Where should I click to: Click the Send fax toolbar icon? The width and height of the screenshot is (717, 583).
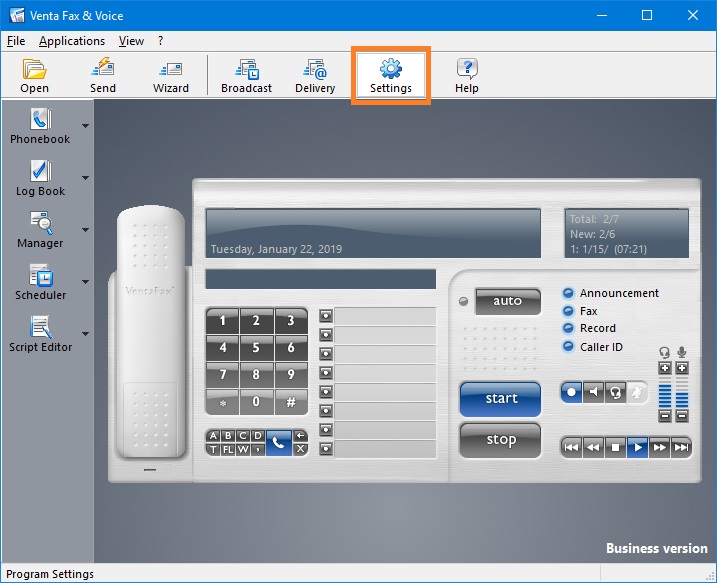pos(102,75)
